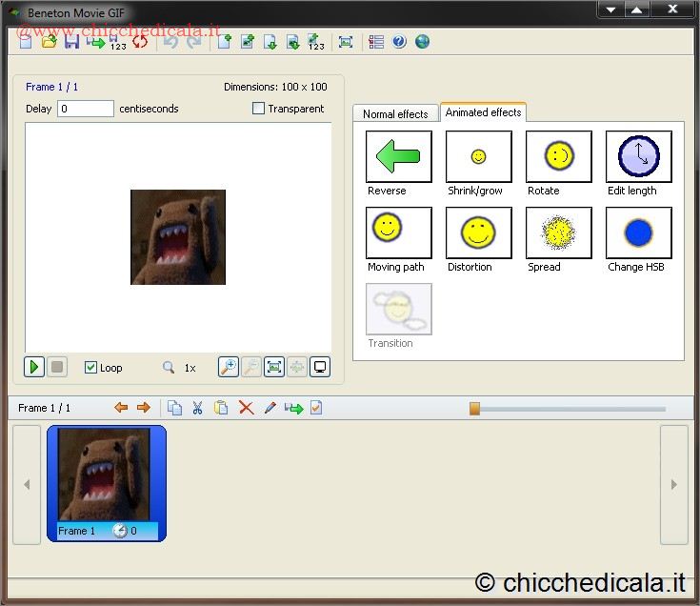The height and width of the screenshot is (606, 700).
Task: Open the Animated effects tab
Action: click(x=483, y=112)
